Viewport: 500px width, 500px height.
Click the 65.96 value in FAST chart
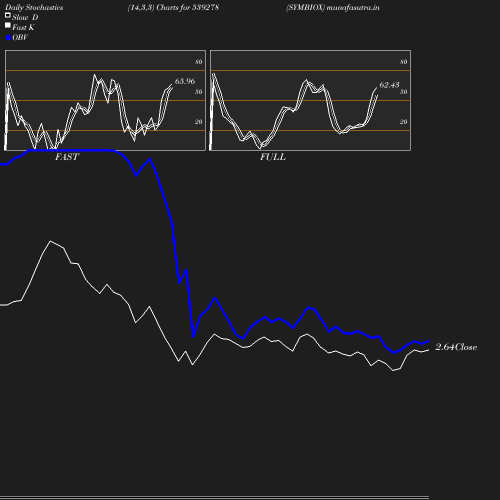point(185,81)
